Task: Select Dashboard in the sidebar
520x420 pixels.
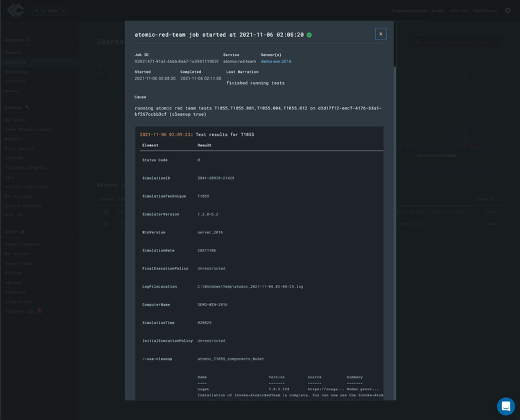Action: (x=15, y=62)
